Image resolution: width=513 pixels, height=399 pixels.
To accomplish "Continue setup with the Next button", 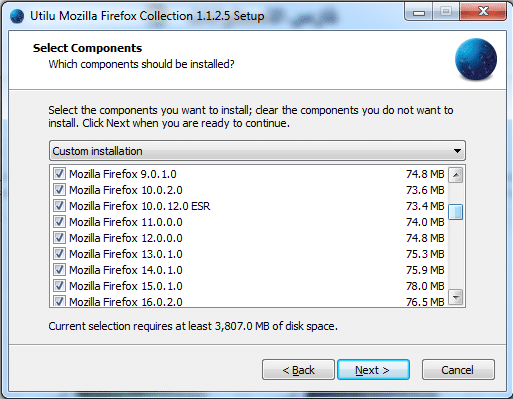I will click(373, 370).
